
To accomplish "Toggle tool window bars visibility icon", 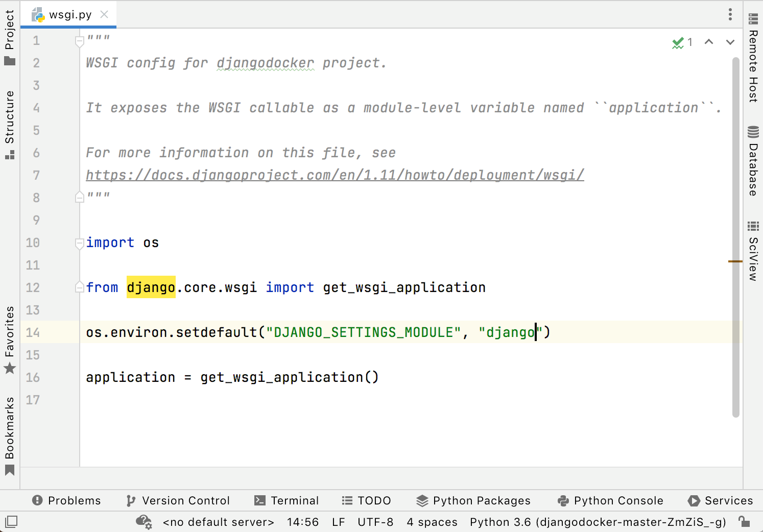I will 11,522.
